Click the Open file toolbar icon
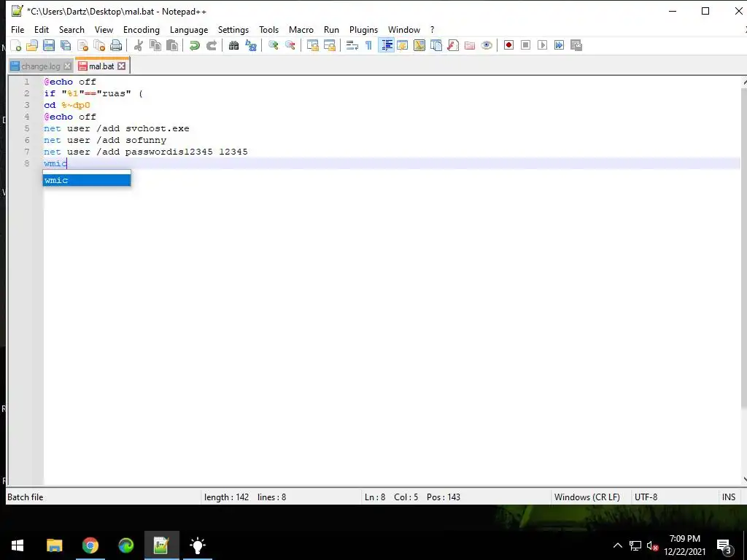Image resolution: width=747 pixels, height=560 pixels. pos(32,45)
